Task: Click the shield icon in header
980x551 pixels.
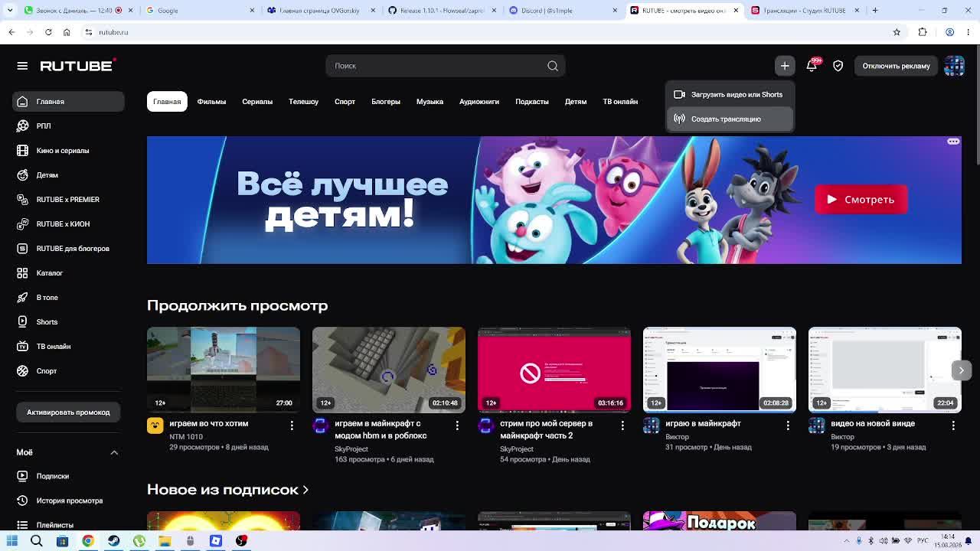Action: tap(838, 66)
